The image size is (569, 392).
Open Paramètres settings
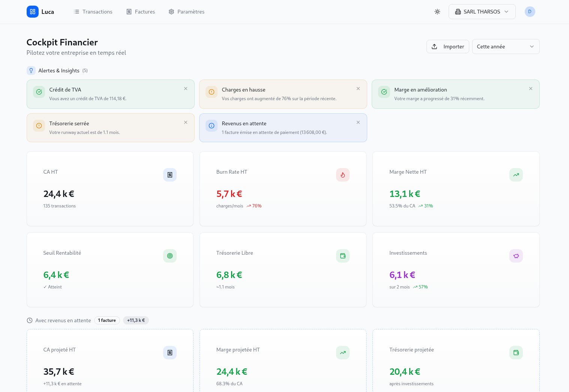(x=186, y=12)
